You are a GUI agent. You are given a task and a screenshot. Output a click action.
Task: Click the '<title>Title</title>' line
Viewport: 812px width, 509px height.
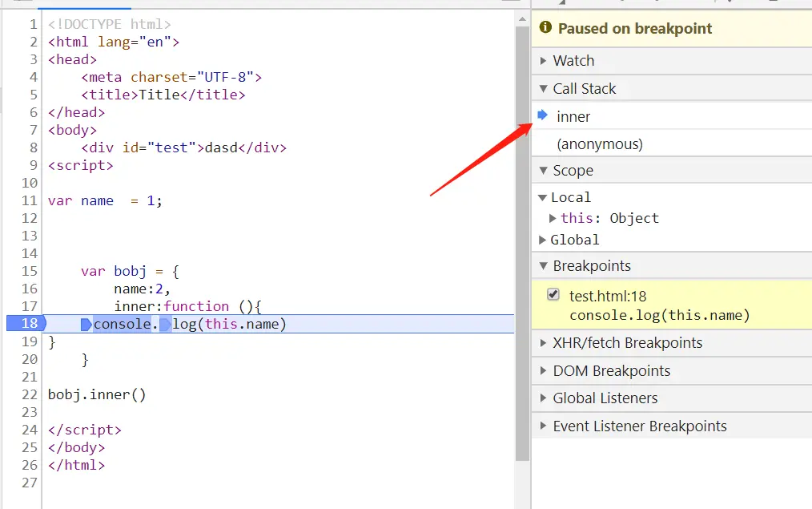point(163,95)
